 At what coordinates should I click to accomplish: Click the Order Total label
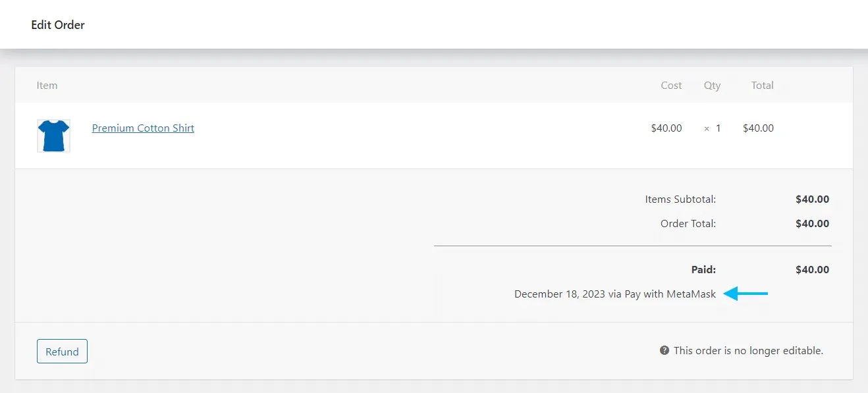tap(688, 223)
